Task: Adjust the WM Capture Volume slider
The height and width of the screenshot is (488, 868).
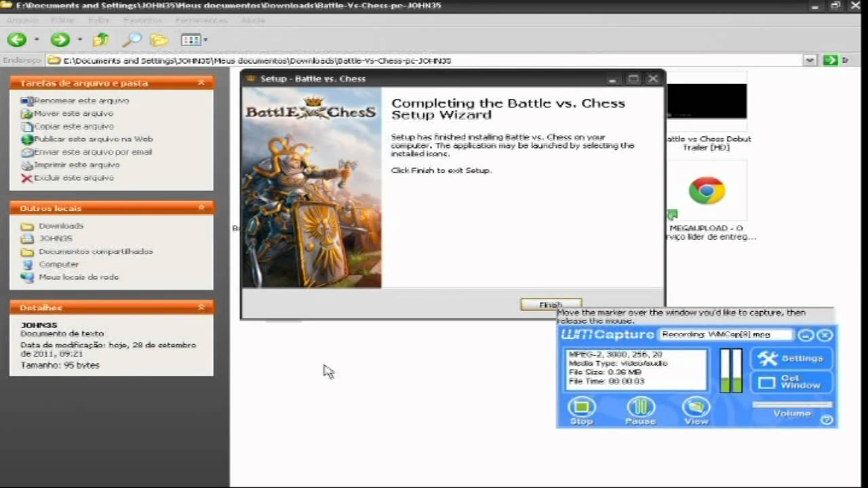Action: tap(792, 405)
